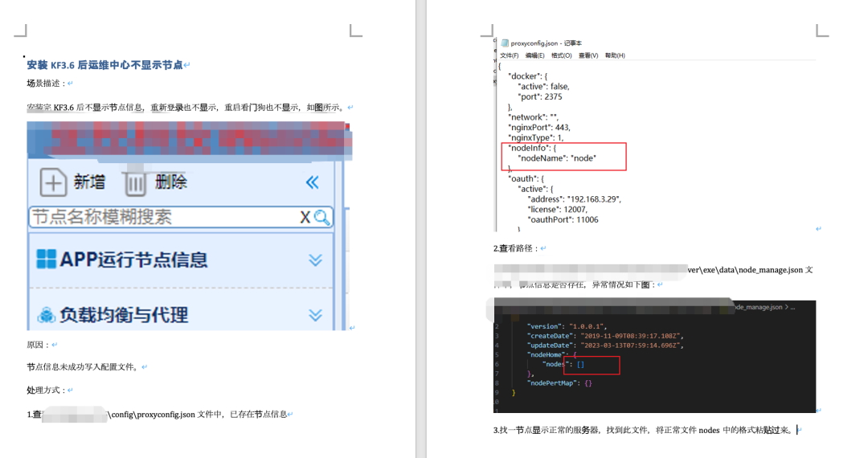The image size is (868, 458).
Task: Open the 查看(V) menu in Notepad
Action: (x=588, y=55)
